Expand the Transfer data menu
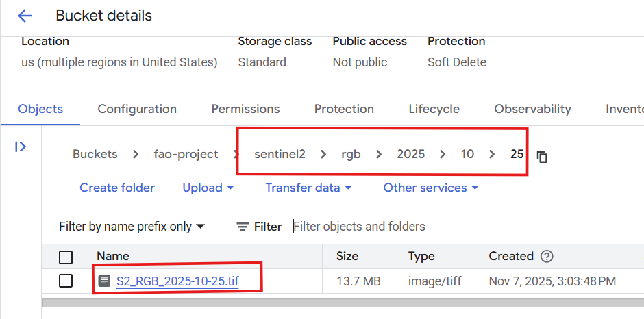Screen dimensions: 644x319 pos(308,188)
